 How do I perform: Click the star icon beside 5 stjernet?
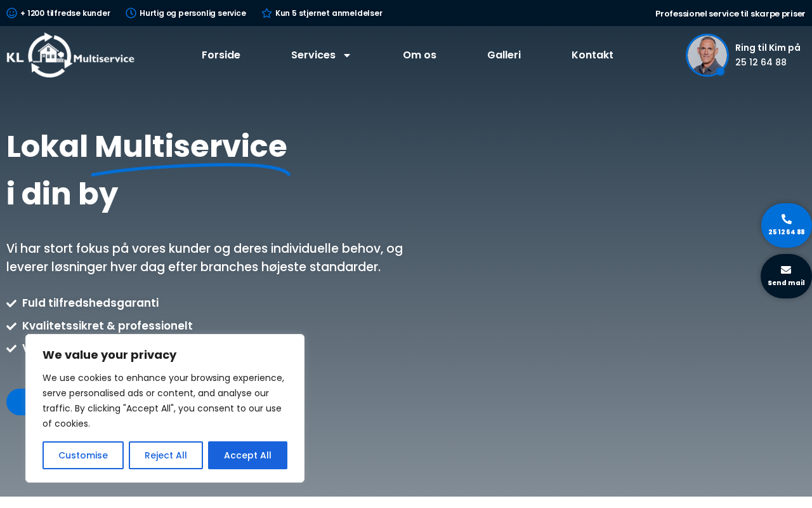pyautogui.click(x=266, y=13)
